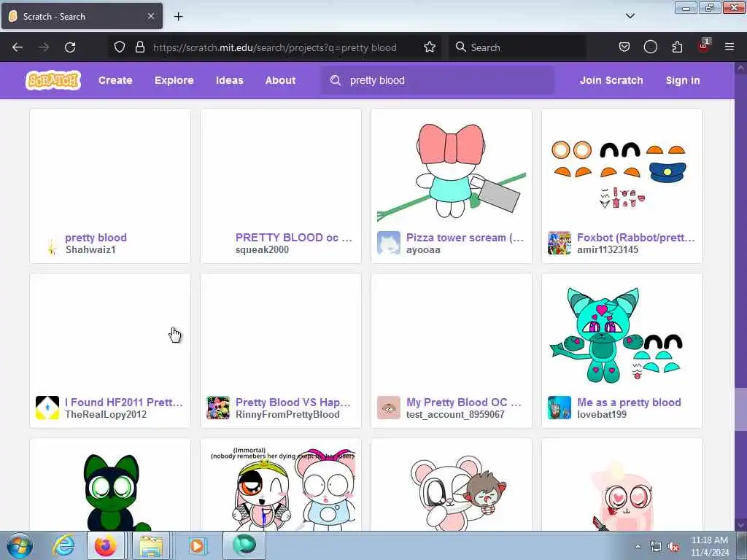Viewport: 747px width, 560px height.
Task: Open the Create menu item
Action: (115, 80)
